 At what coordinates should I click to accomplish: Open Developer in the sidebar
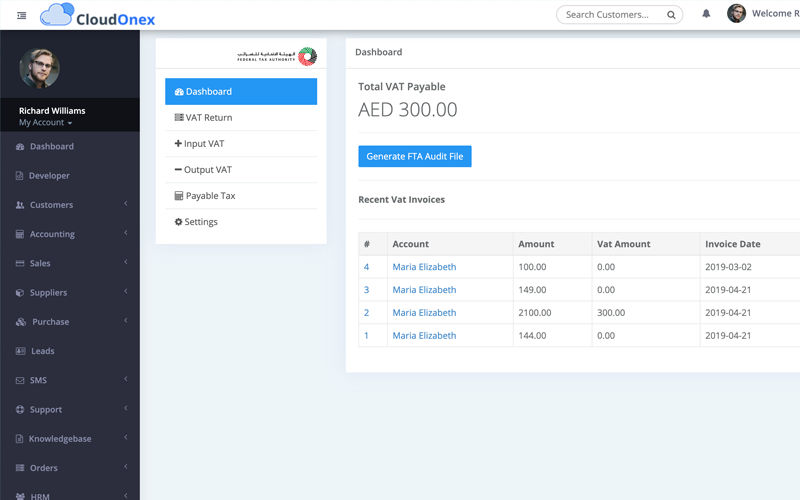(70, 176)
